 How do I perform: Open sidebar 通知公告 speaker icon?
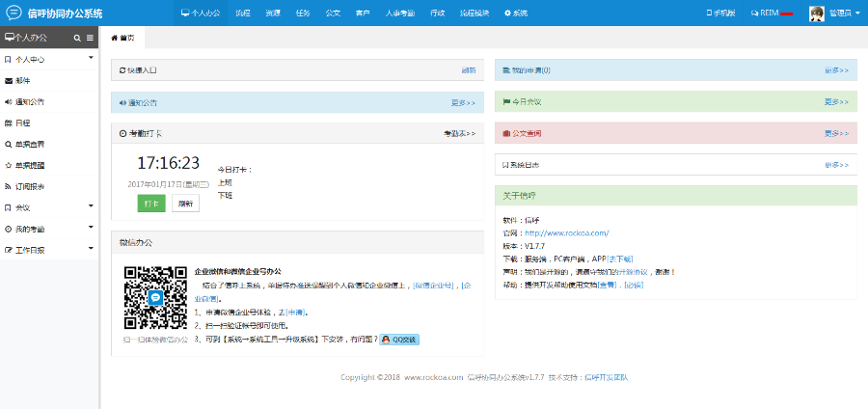pos(9,102)
